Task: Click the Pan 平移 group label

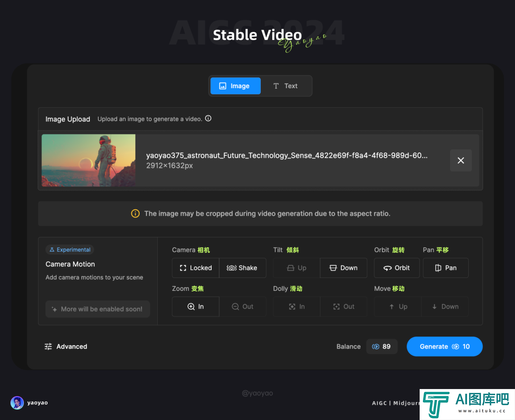Action: (x=435, y=250)
